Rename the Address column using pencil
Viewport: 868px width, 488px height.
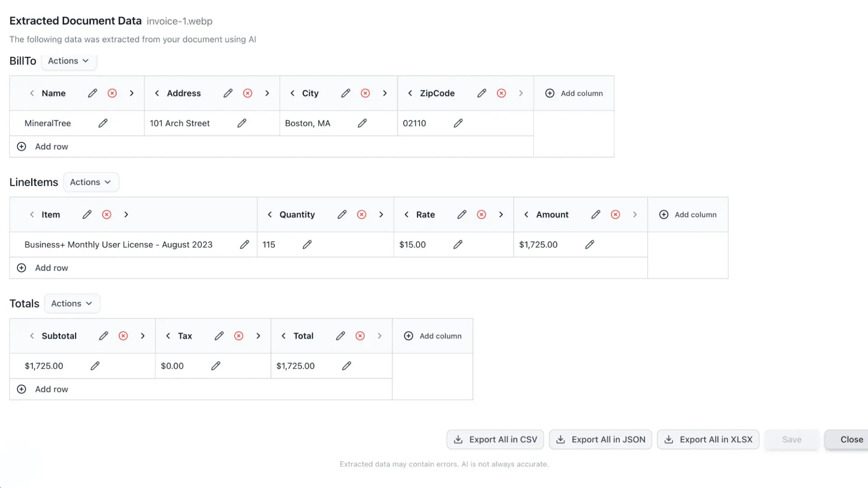click(x=228, y=93)
